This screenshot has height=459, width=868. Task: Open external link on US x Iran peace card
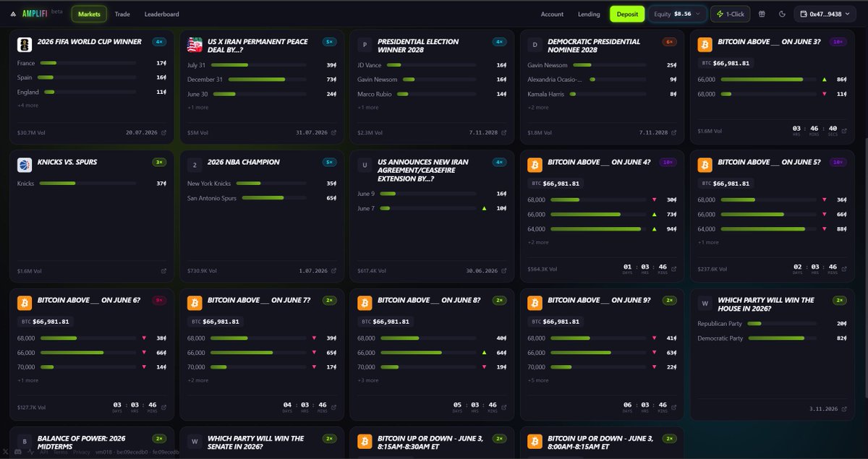point(333,133)
